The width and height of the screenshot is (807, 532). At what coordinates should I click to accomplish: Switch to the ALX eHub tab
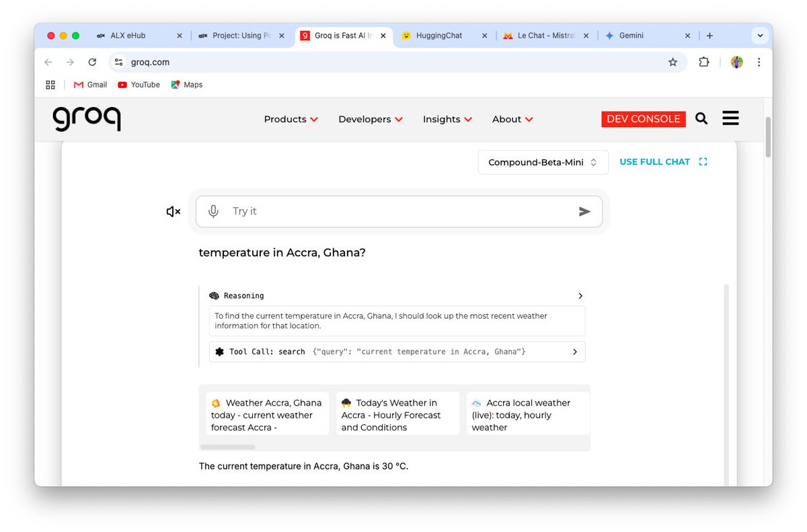pyautogui.click(x=139, y=36)
